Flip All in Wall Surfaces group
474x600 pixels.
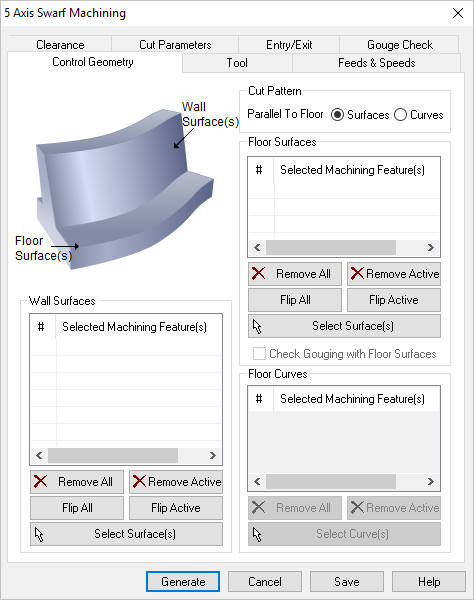pos(77,508)
